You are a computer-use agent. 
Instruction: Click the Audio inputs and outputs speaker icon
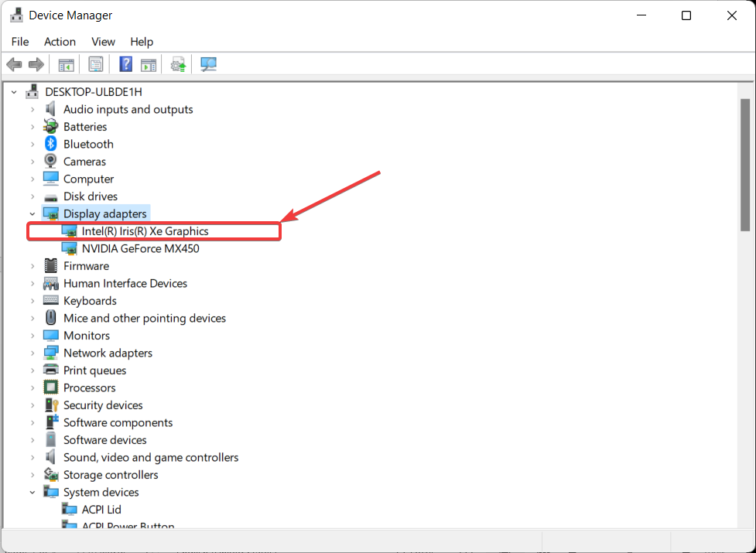point(50,109)
